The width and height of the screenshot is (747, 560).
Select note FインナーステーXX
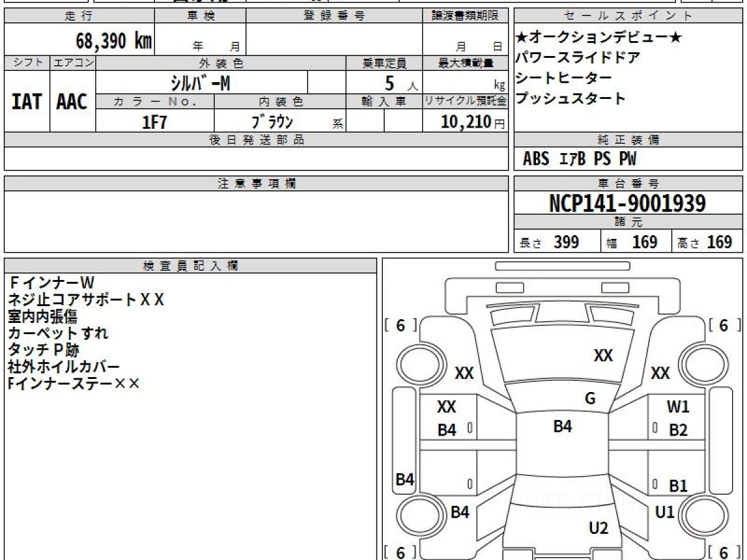[x=75, y=383]
